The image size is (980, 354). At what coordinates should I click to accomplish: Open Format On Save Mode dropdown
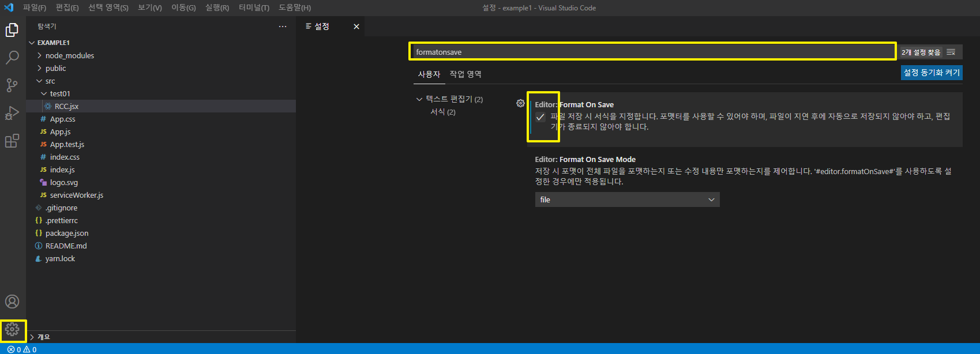pos(627,199)
